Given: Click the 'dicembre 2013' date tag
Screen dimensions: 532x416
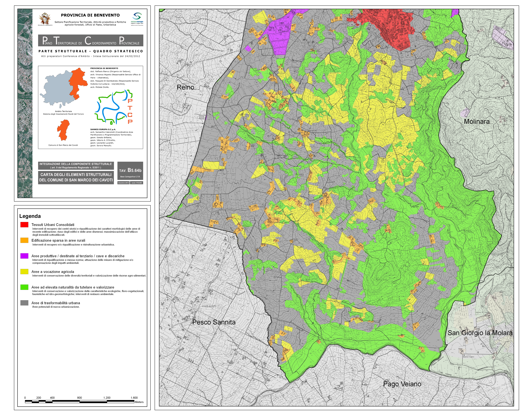Looking at the screenshot, I should [x=124, y=183].
